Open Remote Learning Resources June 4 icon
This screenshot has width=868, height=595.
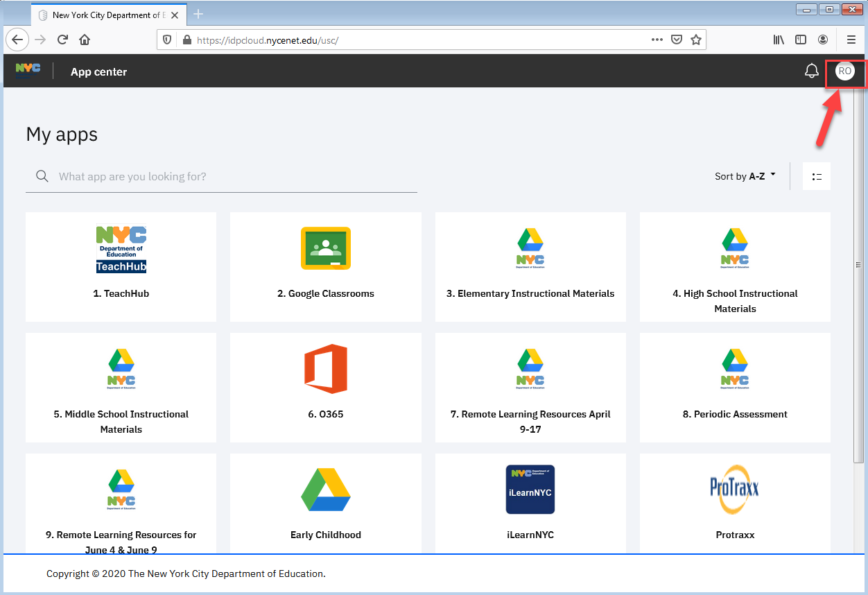121,490
